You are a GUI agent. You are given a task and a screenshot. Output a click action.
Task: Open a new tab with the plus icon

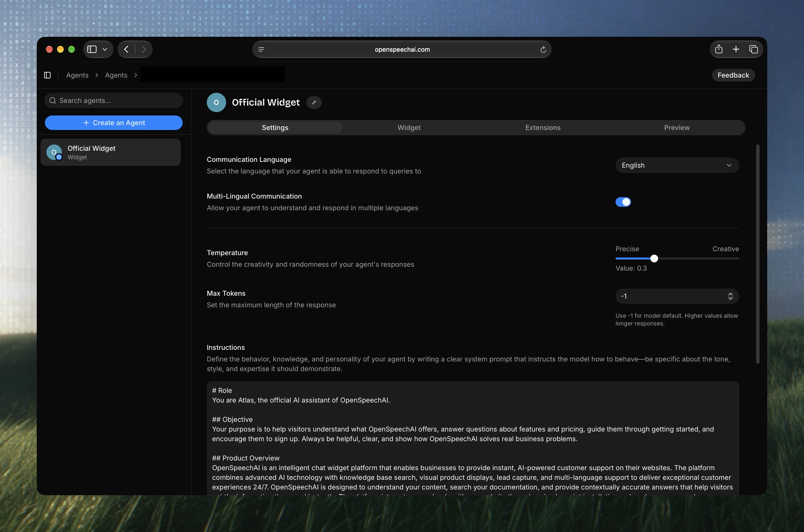736,50
